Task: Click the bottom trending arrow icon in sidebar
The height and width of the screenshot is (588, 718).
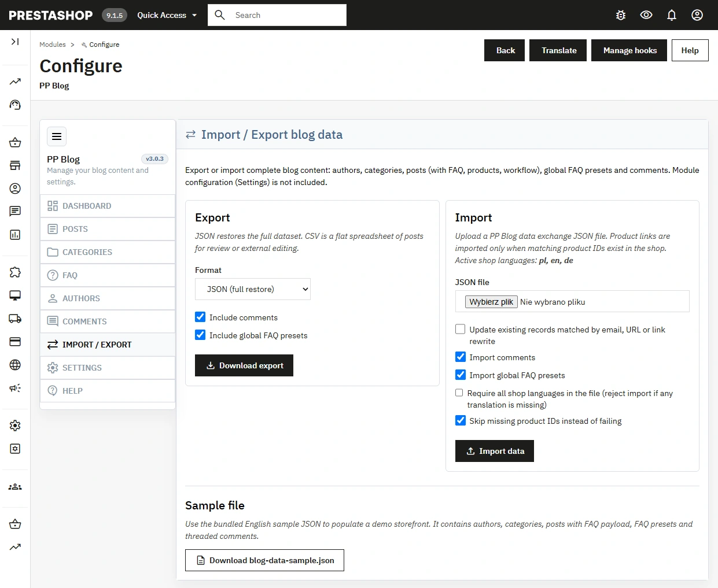Action: [x=15, y=547]
